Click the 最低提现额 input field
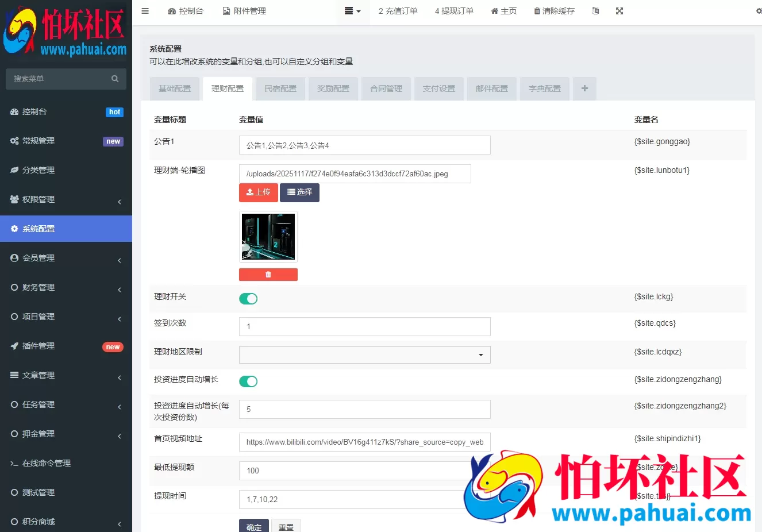Screen dimensions: 762x532 tap(365, 471)
